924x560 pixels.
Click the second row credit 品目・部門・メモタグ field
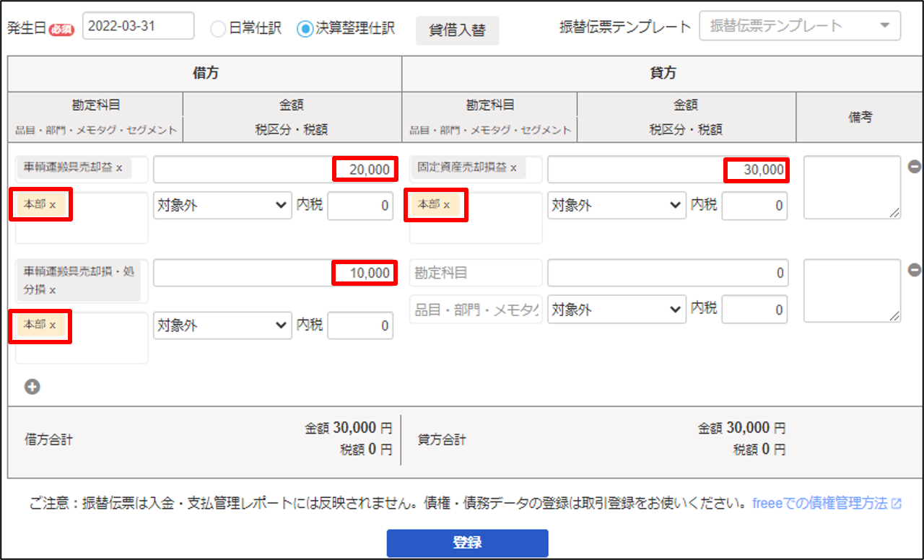(476, 310)
